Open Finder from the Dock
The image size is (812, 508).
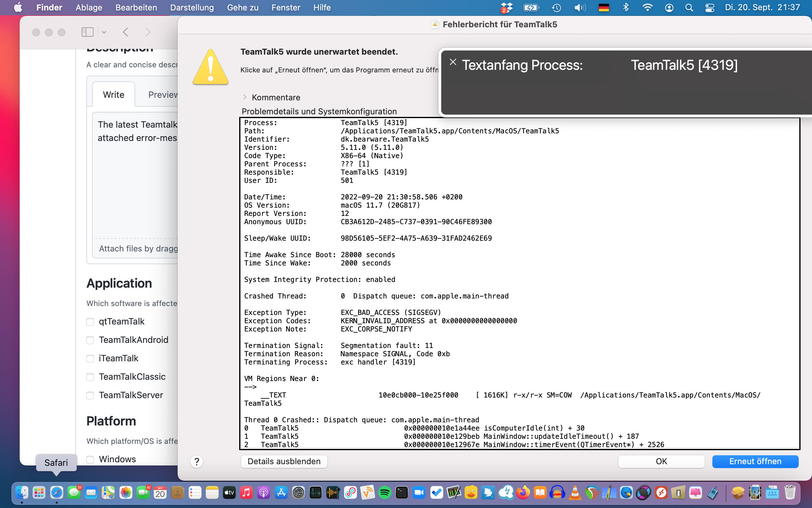tap(22, 493)
